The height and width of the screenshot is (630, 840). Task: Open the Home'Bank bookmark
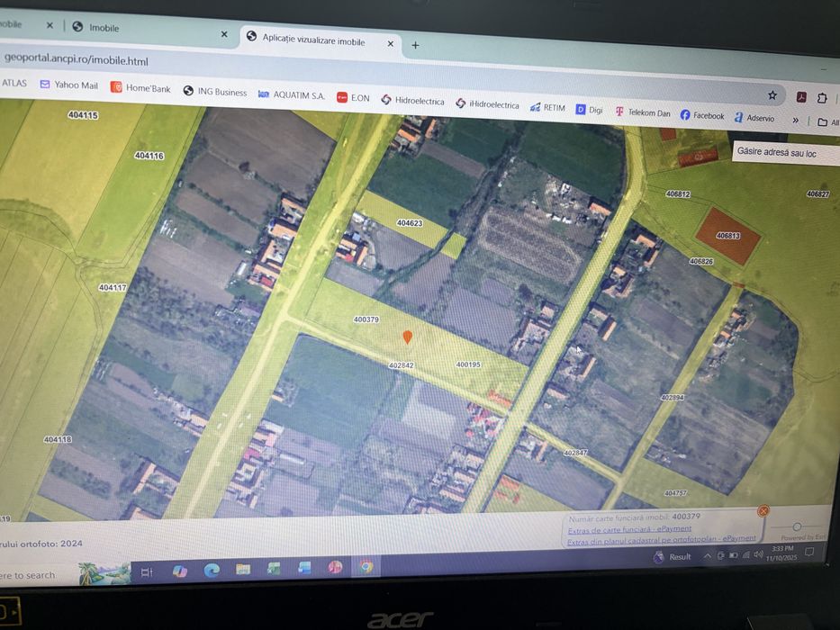point(140,88)
